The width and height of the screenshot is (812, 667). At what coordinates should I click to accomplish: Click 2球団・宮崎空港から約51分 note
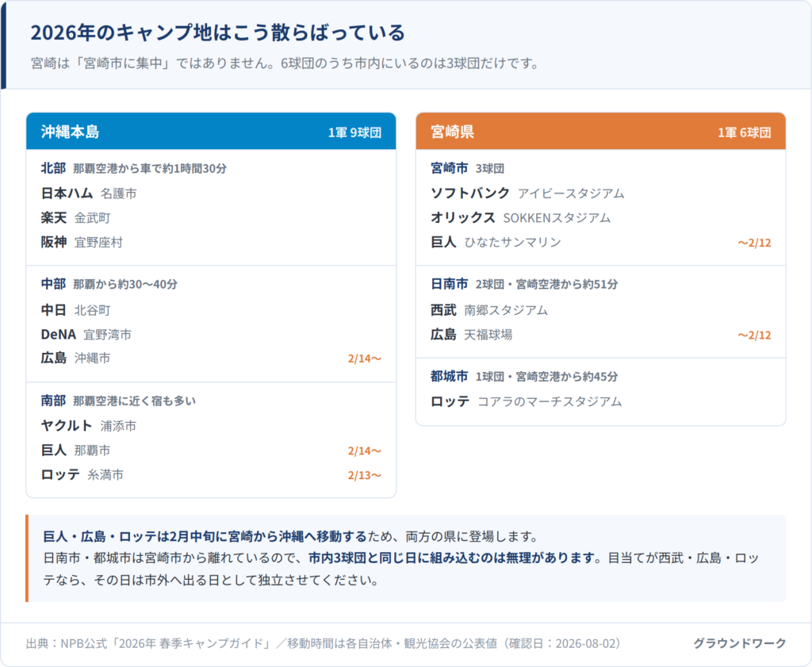coord(547,285)
